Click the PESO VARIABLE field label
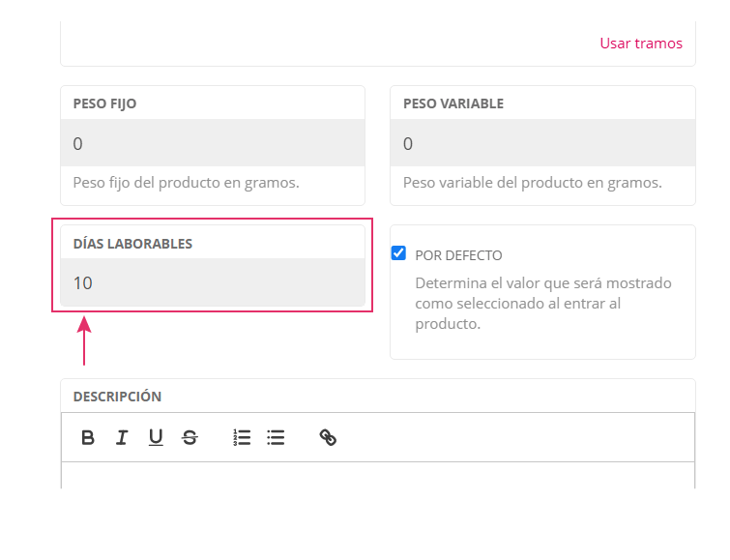730x560 pixels. (453, 103)
